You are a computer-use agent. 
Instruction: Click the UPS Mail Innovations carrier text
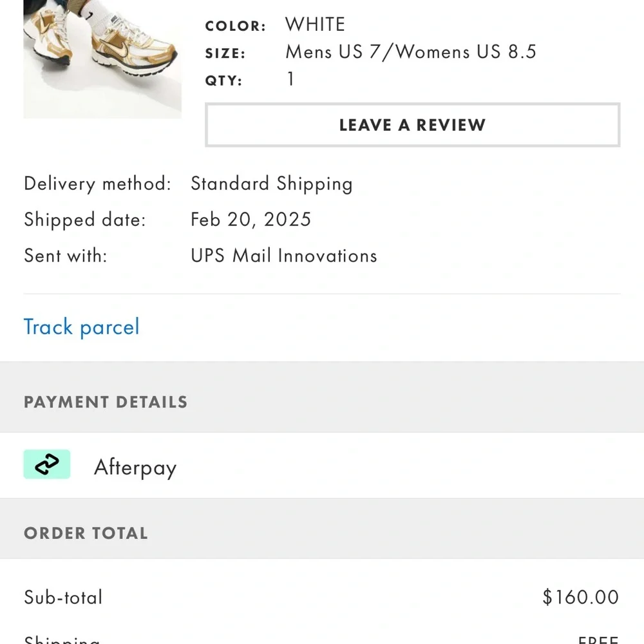[x=283, y=256]
